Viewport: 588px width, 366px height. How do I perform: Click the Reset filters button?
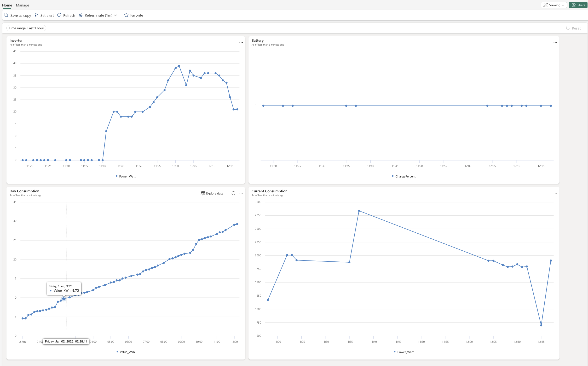pyautogui.click(x=573, y=28)
